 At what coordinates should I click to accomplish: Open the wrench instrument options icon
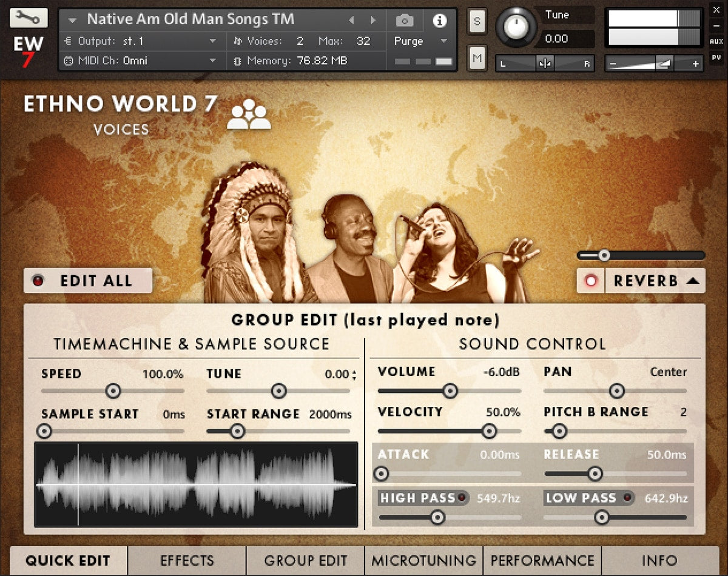tap(29, 17)
